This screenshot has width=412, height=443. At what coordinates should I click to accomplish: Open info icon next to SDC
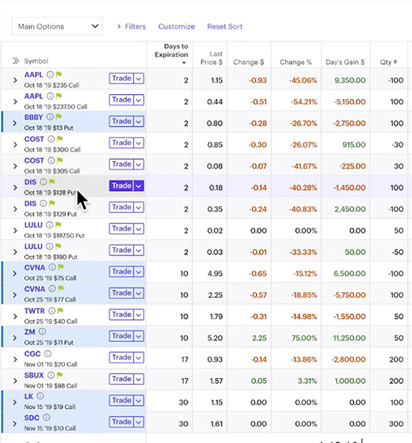pyautogui.click(x=47, y=417)
